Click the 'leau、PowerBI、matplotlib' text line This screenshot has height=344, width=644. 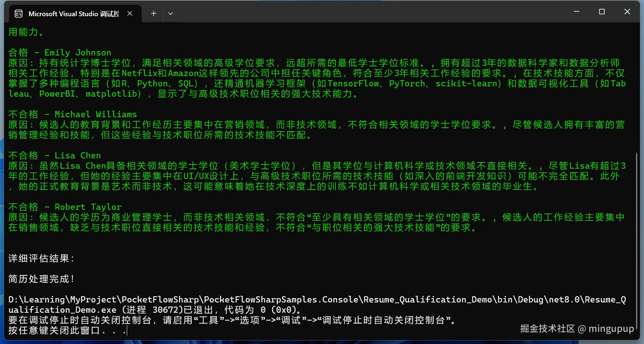pos(183,94)
